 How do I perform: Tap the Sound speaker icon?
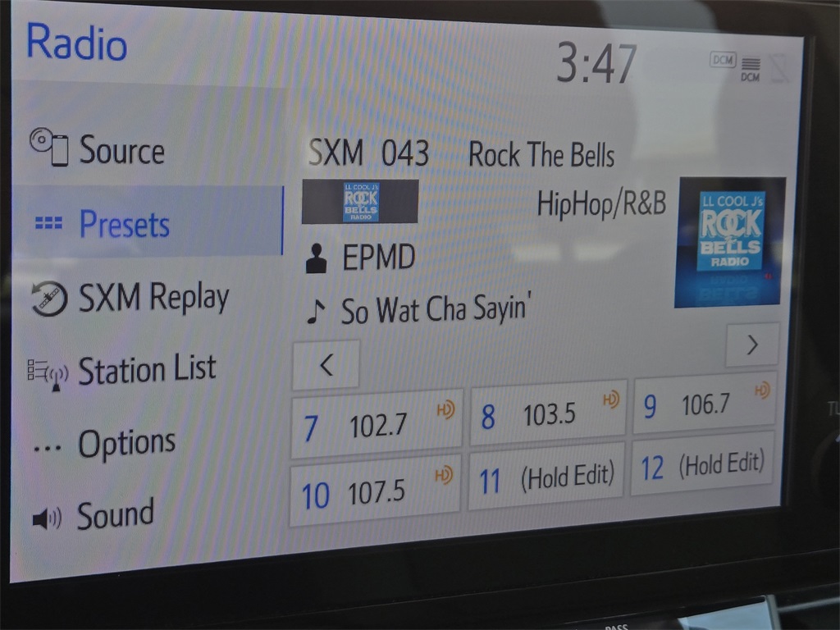coord(47,518)
